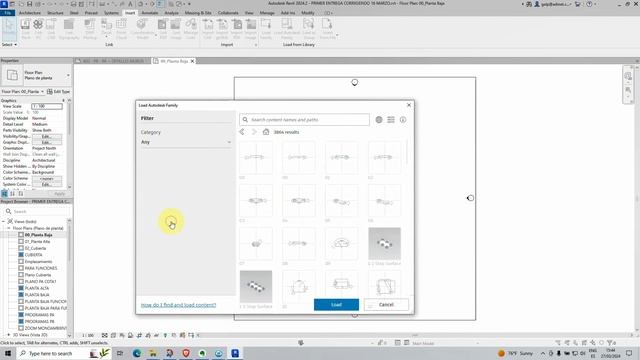Click the PARA FUNCIONES view box icon

21,268
